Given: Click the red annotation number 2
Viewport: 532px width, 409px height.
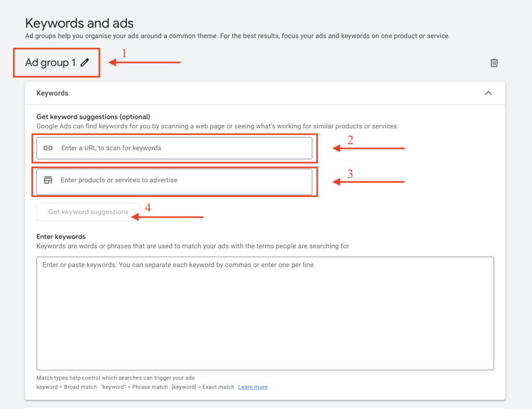Looking at the screenshot, I should coord(350,140).
